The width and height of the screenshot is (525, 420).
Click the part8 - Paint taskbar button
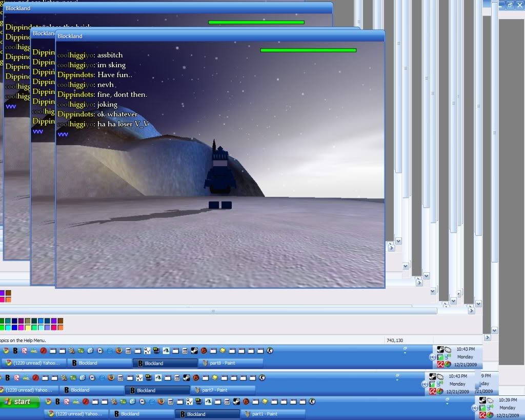(x=231, y=363)
